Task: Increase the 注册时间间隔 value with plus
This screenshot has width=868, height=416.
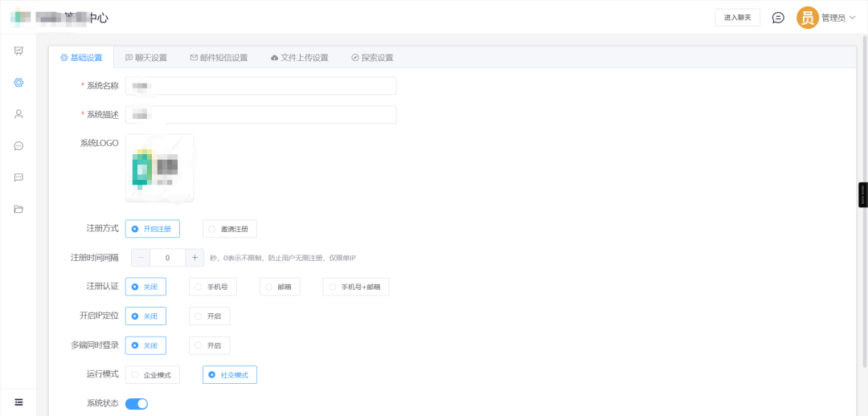Action: [x=194, y=258]
